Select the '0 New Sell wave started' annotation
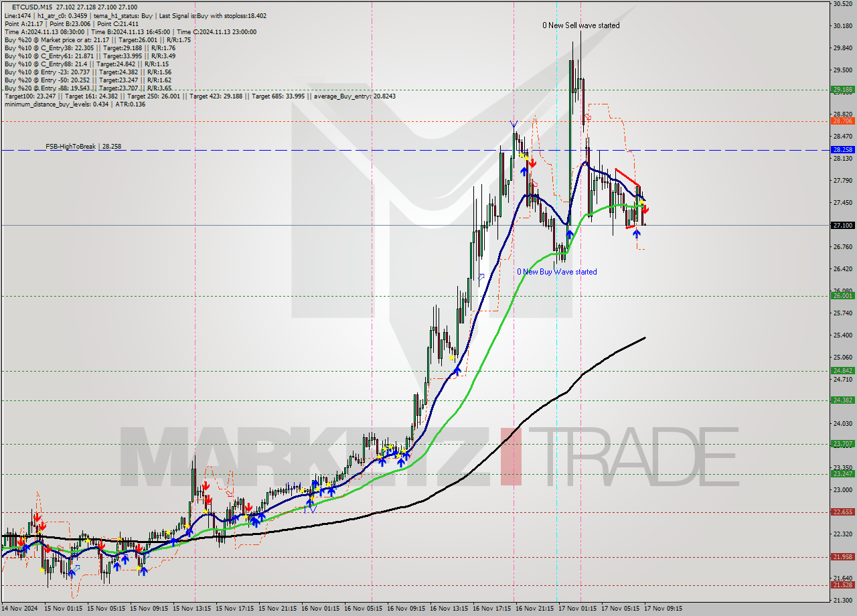 click(x=580, y=25)
